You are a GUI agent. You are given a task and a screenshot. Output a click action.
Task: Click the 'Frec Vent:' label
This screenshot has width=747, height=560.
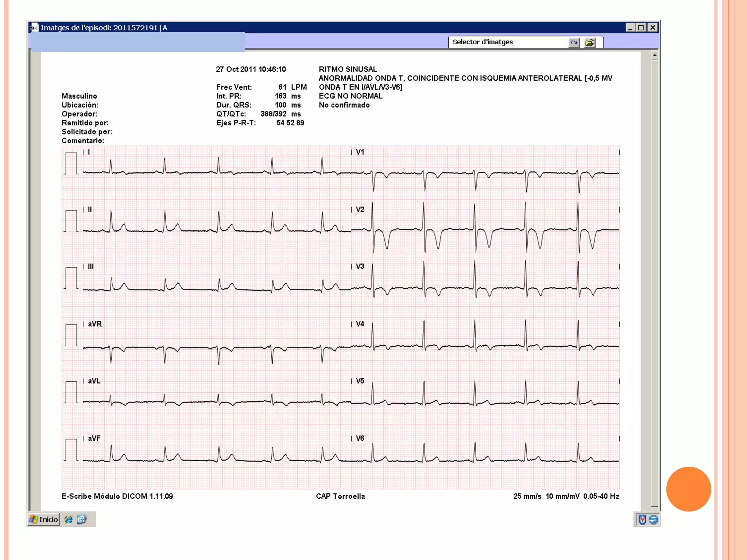pos(234,87)
